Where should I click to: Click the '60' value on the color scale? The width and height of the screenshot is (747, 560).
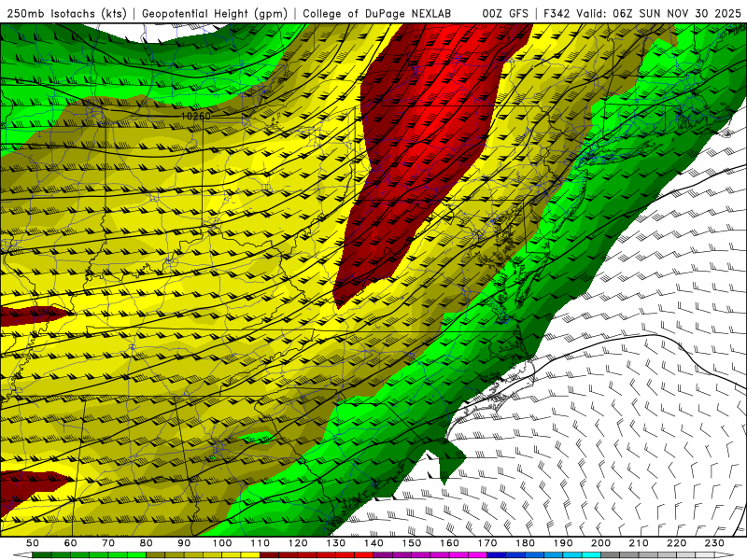(x=70, y=543)
